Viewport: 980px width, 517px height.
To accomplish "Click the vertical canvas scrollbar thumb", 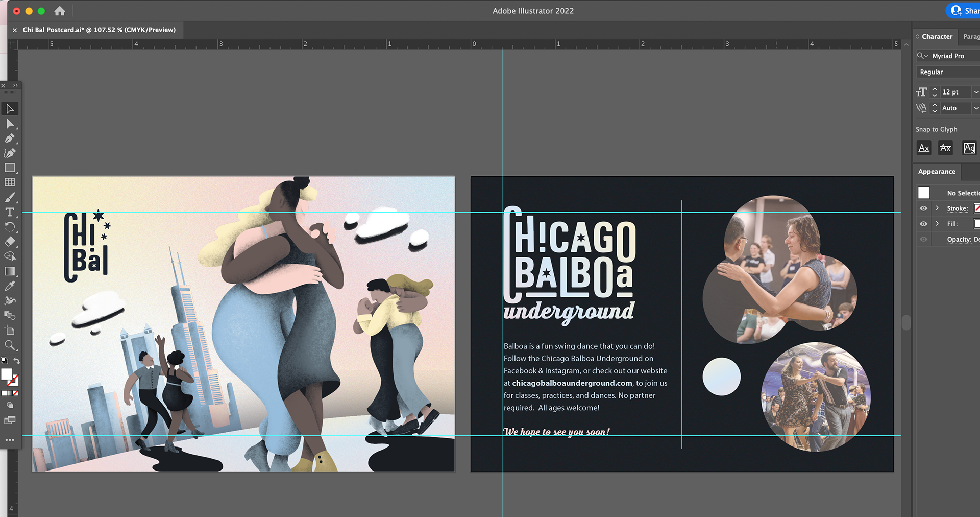I will [906, 323].
